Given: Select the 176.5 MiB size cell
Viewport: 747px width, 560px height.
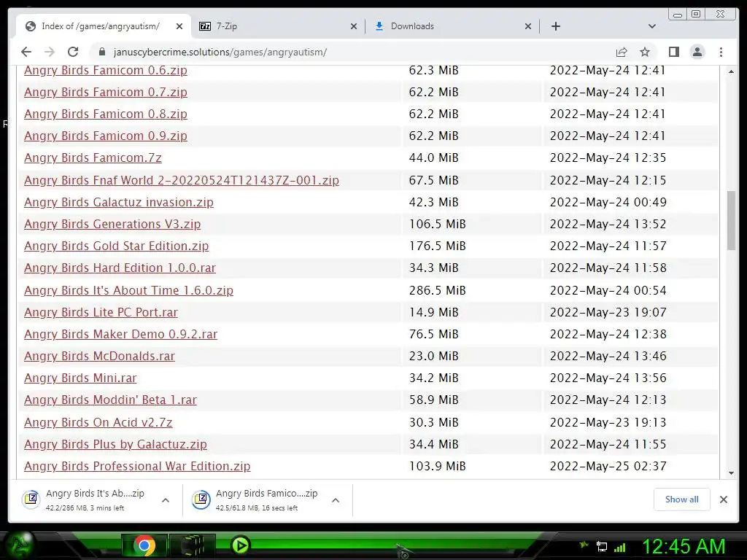Looking at the screenshot, I should [x=438, y=246].
